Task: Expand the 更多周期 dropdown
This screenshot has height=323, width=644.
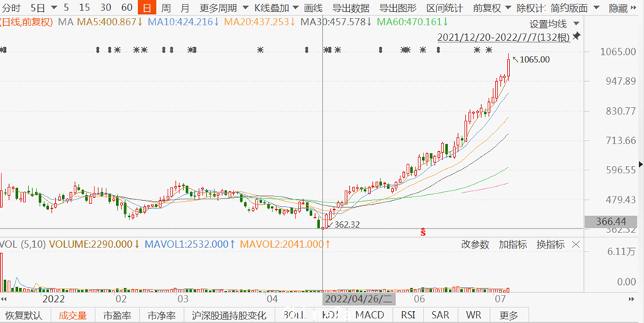Action: click(x=246, y=7)
